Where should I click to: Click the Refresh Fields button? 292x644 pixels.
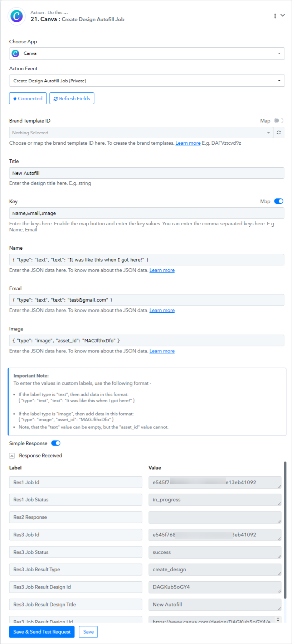(72, 98)
